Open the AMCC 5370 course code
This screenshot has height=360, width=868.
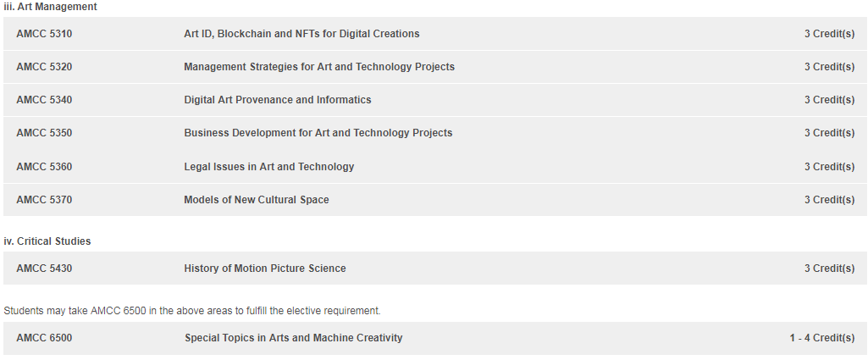[x=44, y=200]
